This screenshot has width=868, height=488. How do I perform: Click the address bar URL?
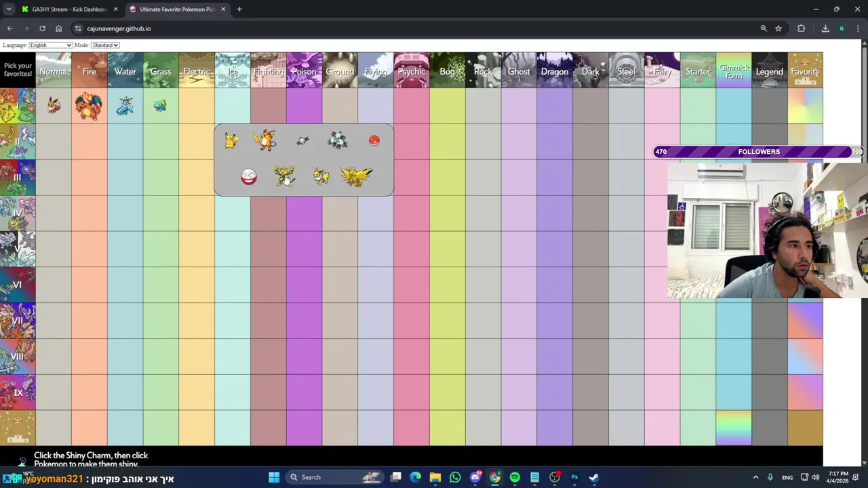tap(119, 28)
